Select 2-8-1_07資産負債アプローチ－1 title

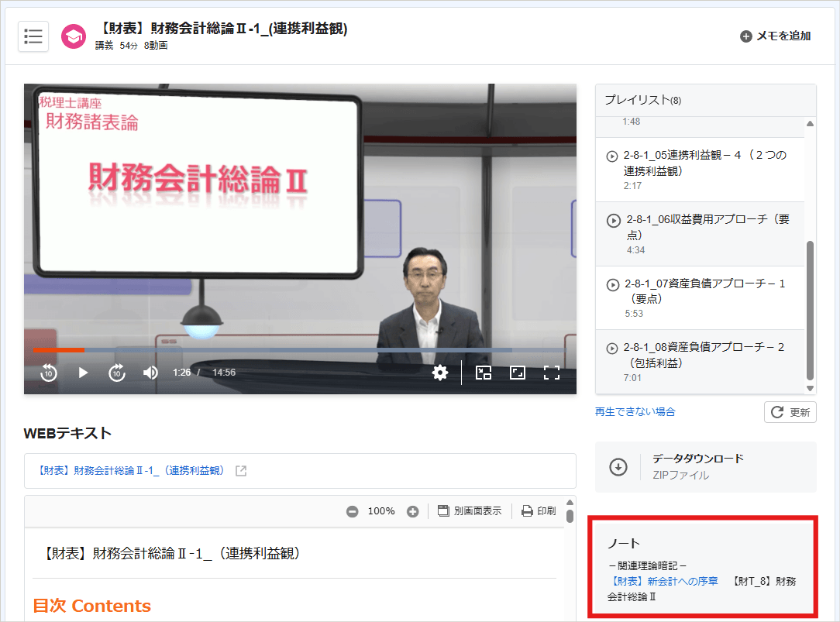705,290
